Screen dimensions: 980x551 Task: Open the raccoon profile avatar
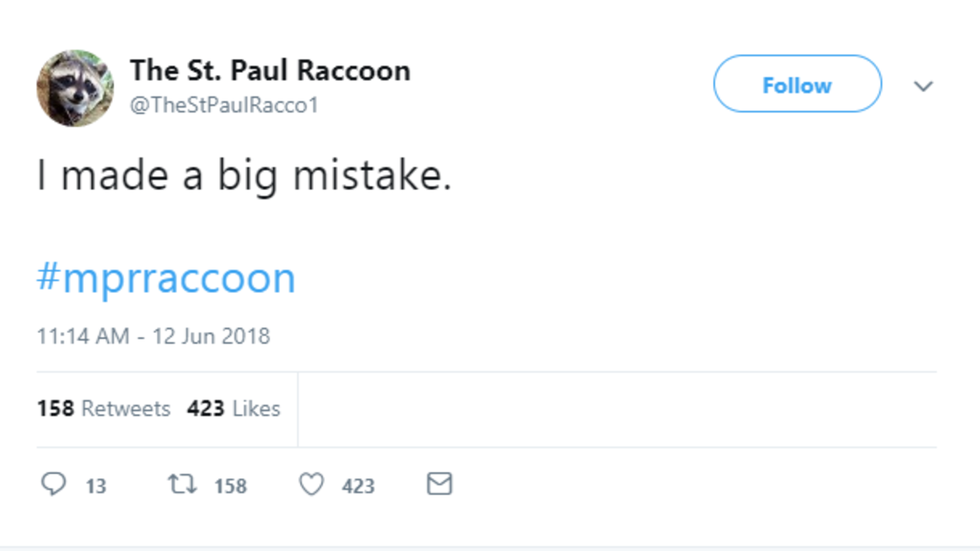point(74,88)
